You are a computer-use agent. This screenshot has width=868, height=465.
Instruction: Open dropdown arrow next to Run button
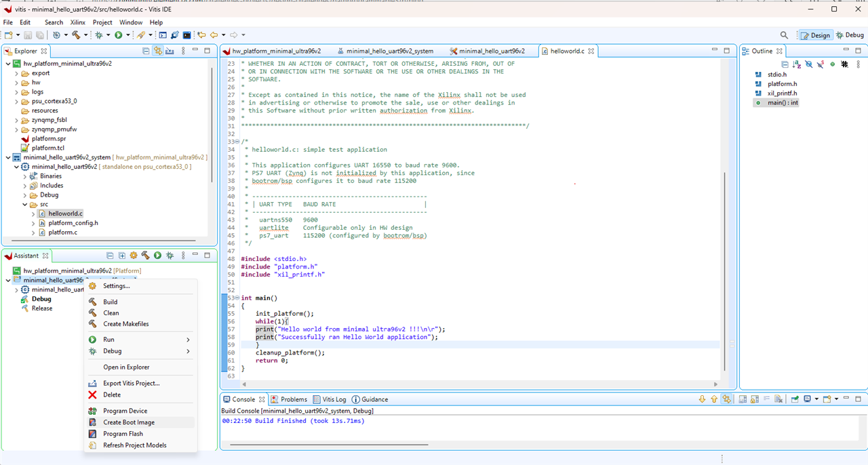[128, 35]
